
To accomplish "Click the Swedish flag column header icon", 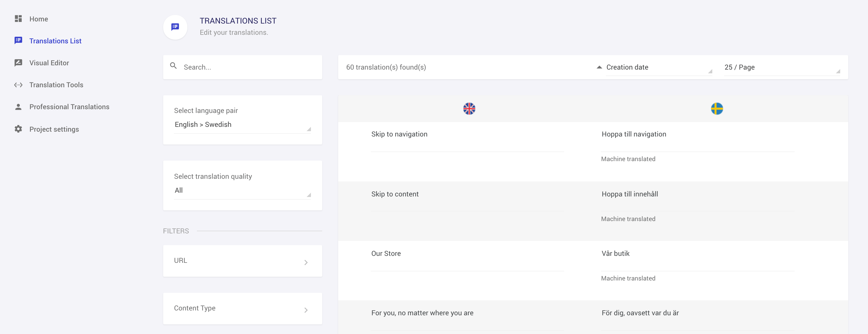I will pos(717,109).
